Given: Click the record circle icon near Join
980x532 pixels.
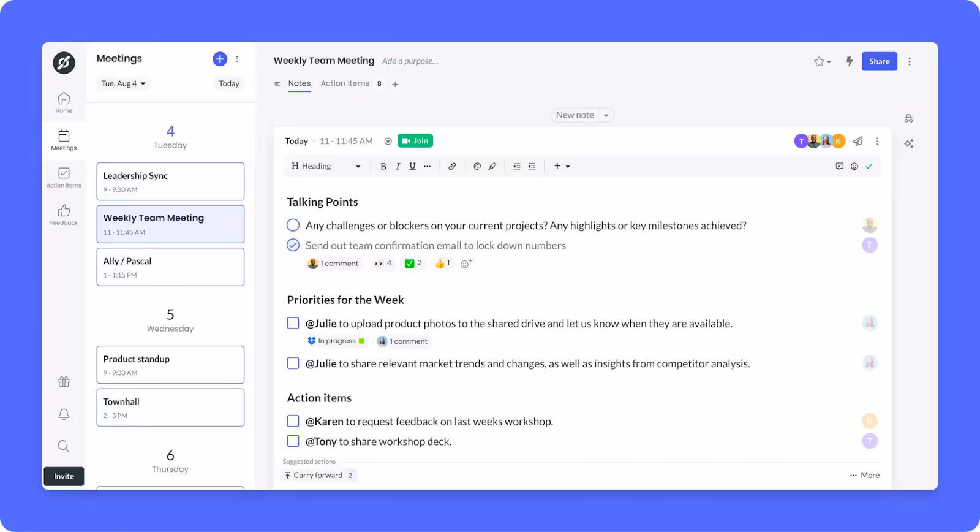Looking at the screenshot, I should 388,141.
